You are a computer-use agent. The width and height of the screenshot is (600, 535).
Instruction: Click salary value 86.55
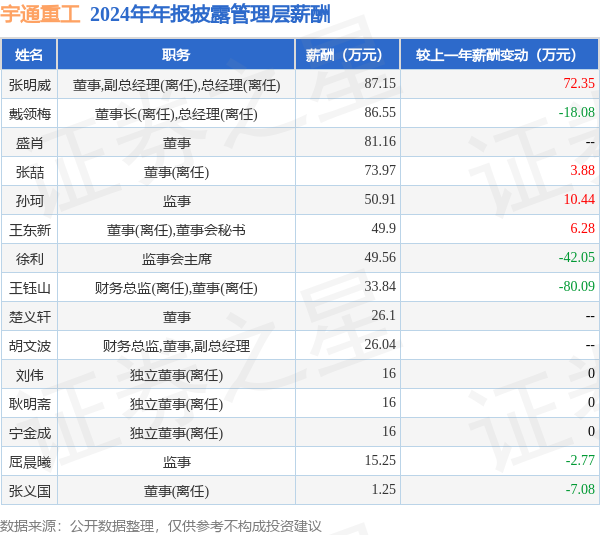click(x=380, y=112)
